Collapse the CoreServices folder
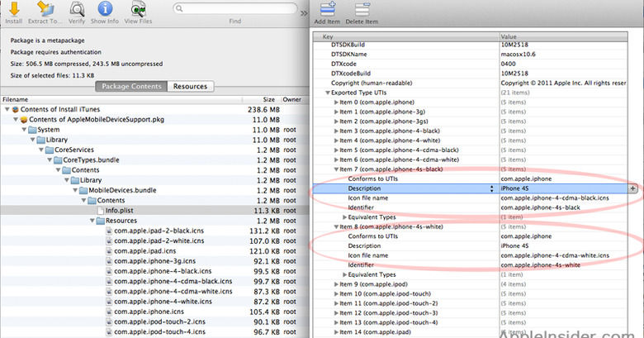 click(x=41, y=150)
